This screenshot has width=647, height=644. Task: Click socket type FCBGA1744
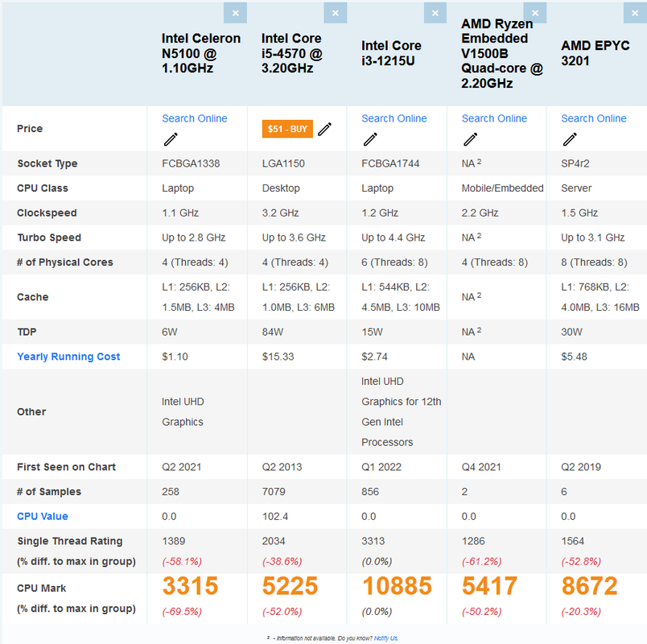(390, 163)
